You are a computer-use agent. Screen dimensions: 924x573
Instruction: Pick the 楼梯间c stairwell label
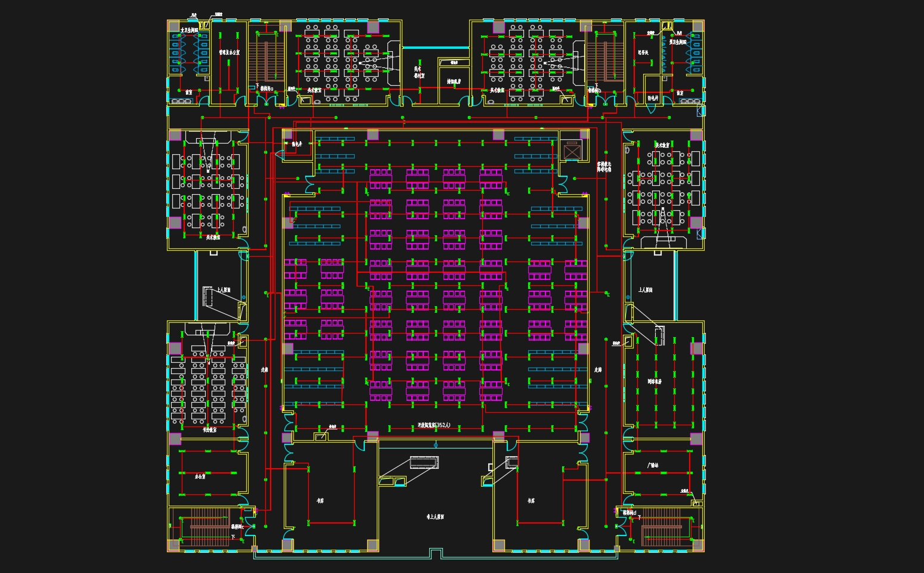[238, 527]
